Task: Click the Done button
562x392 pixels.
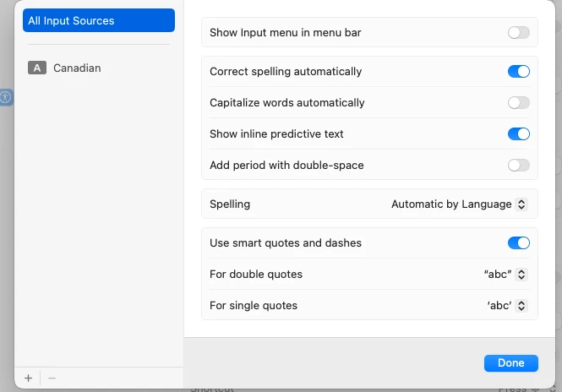Action: (510, 363)
